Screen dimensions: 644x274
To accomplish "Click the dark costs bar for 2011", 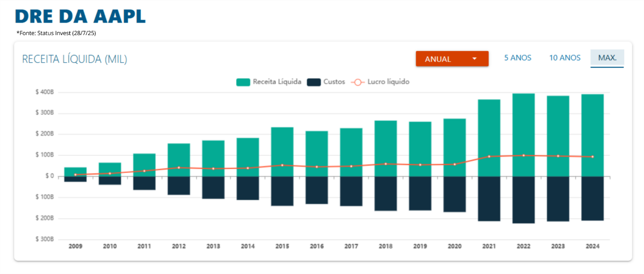I will [x=144, y=183].
